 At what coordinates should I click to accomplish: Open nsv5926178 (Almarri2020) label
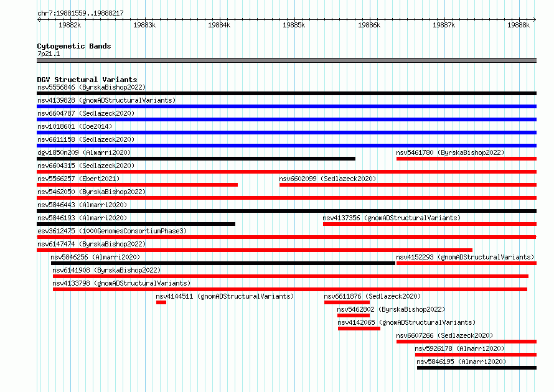coord(459,348)
